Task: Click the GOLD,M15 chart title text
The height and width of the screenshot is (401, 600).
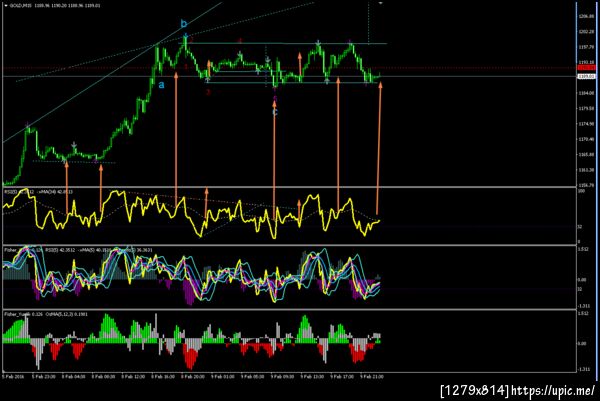Action: (x=54, y=5)
